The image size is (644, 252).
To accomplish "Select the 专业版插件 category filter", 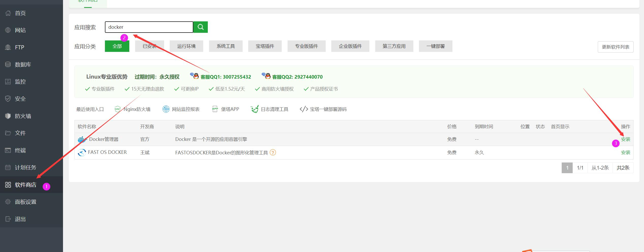I will pos(307,46).
